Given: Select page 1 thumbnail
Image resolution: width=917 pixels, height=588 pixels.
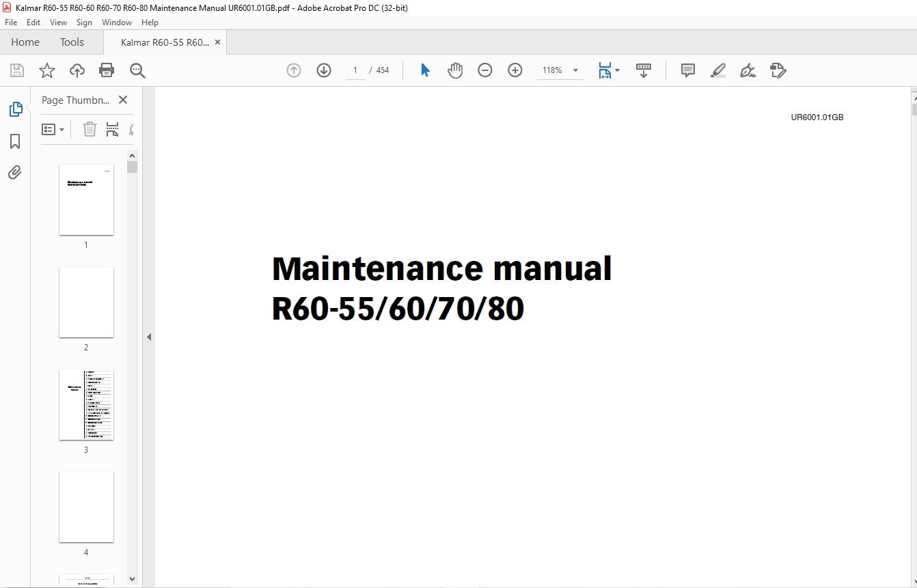Looking at the screenshot, I should point(86,199).
